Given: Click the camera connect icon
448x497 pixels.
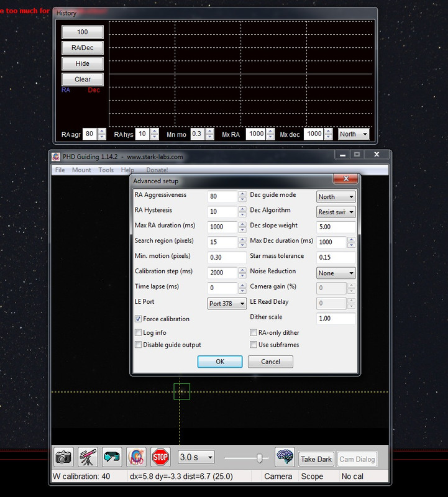Looking at the screenshot, I should [x=63, y=457].
